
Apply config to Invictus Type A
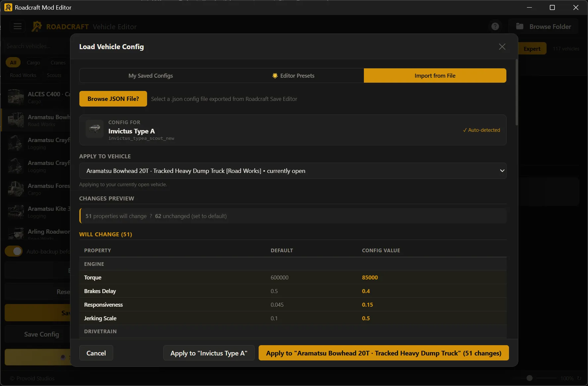(x=209, y=353)
